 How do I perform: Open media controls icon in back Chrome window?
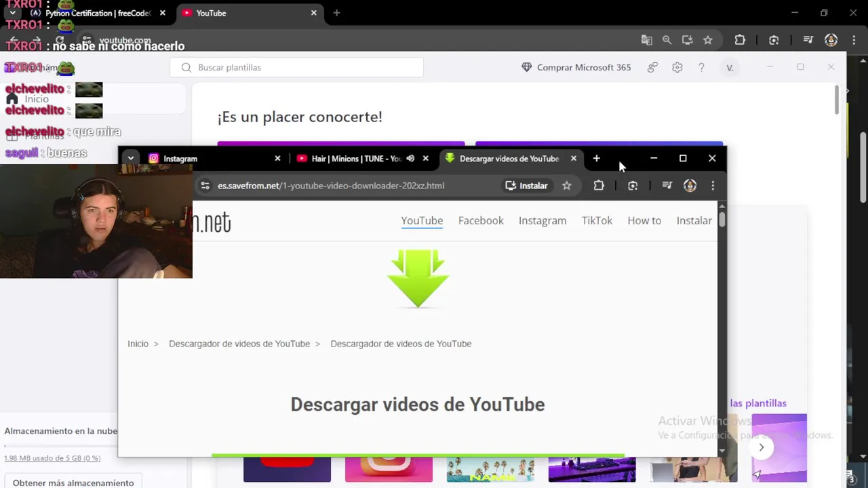[808, 40]
